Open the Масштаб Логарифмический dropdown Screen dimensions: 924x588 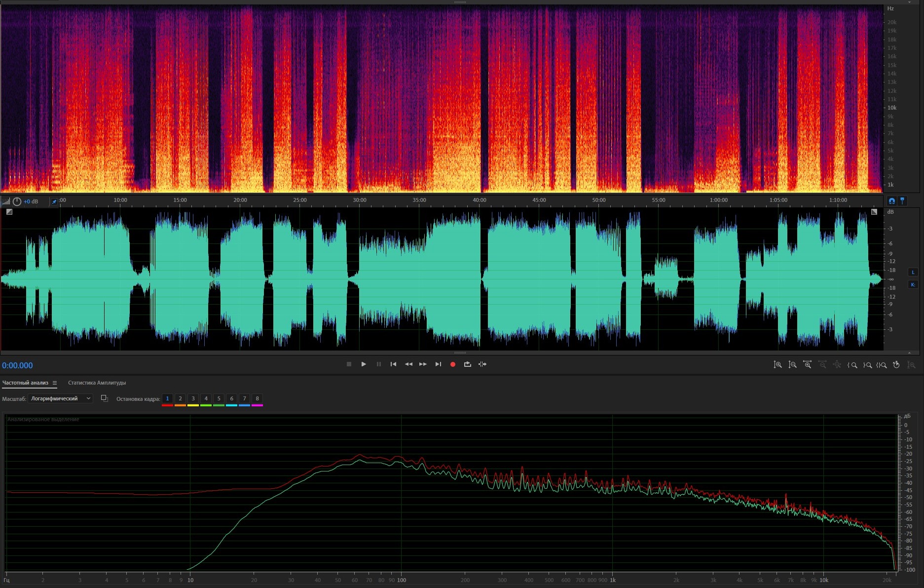pyautogui.click(x=60, y=398)
